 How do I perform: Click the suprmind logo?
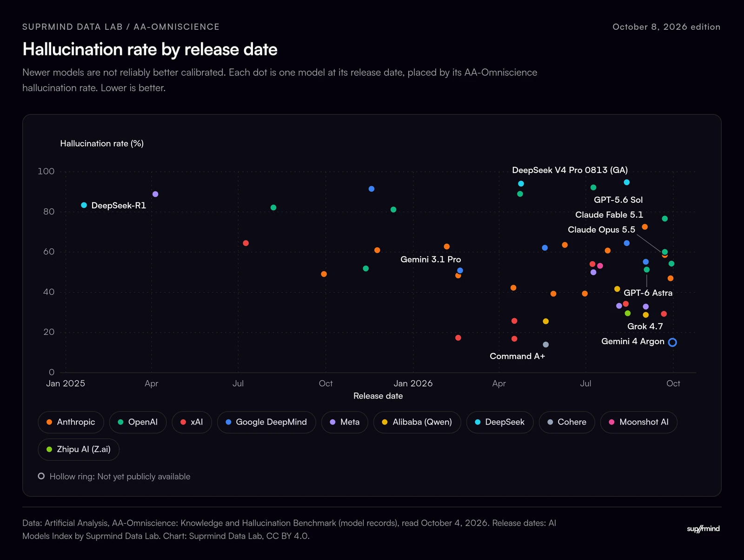[x=704, y=529]
